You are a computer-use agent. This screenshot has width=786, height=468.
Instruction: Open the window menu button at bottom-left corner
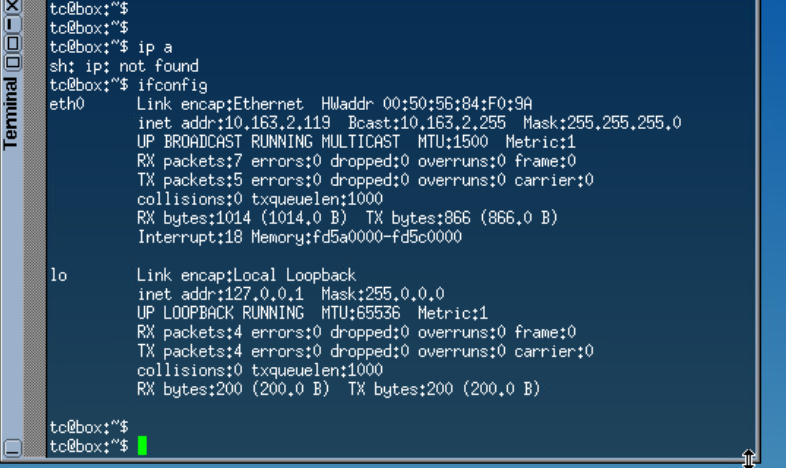point(12,447)
